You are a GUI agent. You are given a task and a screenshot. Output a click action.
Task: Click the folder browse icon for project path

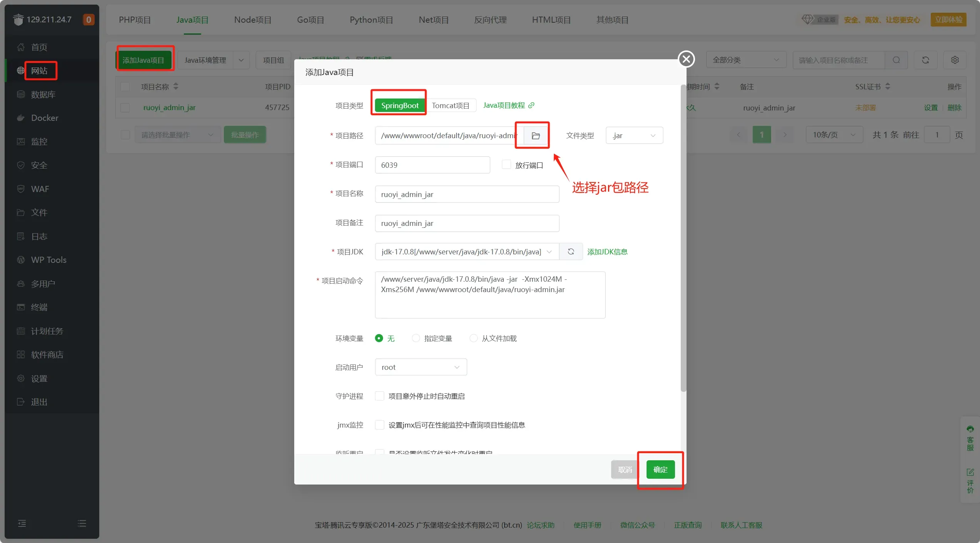(x=535, y=135)
